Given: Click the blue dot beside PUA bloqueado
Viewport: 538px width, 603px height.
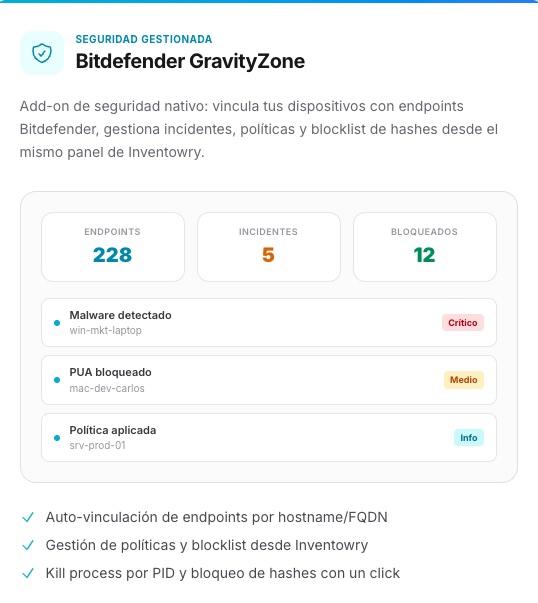Looking at the screenshot, I should [x=57, y=380].
